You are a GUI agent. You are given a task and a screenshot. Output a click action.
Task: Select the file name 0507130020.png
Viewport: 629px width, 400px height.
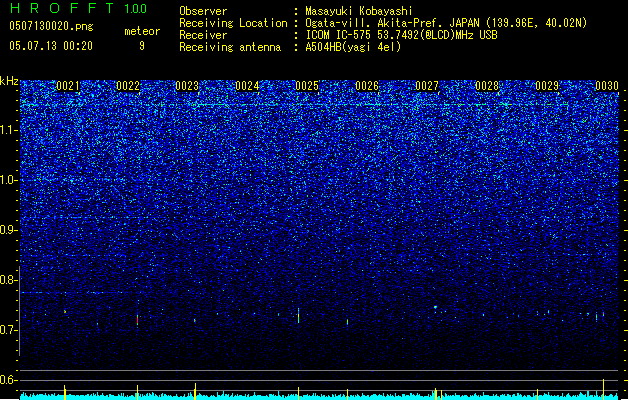point(51,26)
